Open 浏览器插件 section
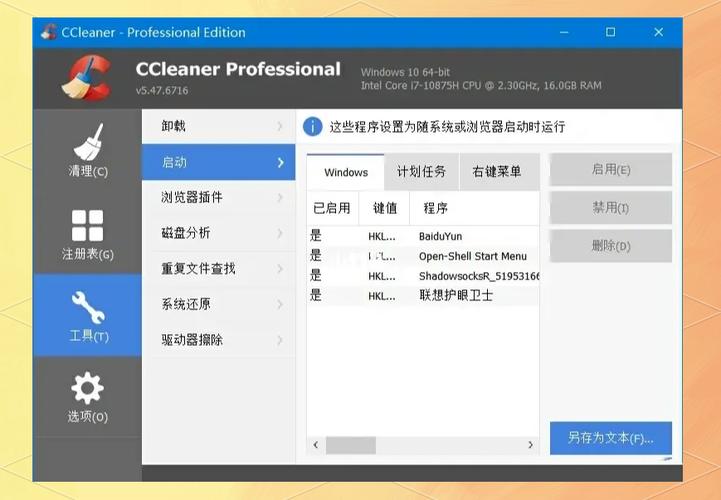 tap(218, 197)
